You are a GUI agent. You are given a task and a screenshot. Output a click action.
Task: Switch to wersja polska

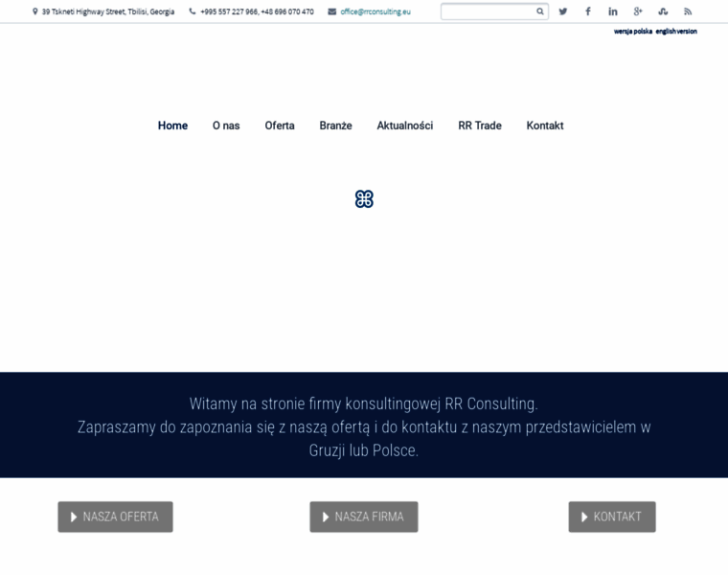(633, 31)
